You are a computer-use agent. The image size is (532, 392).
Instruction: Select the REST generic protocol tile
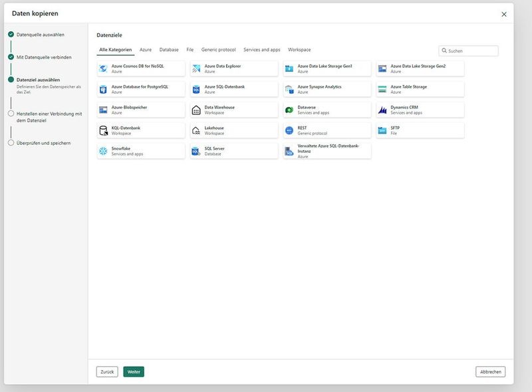(x=327, y=130)
